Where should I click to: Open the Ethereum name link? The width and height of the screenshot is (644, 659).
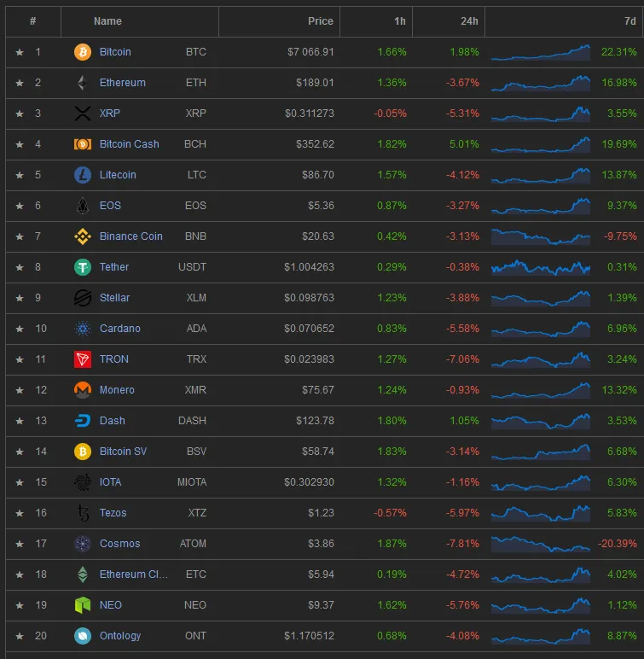pos(122,83)
